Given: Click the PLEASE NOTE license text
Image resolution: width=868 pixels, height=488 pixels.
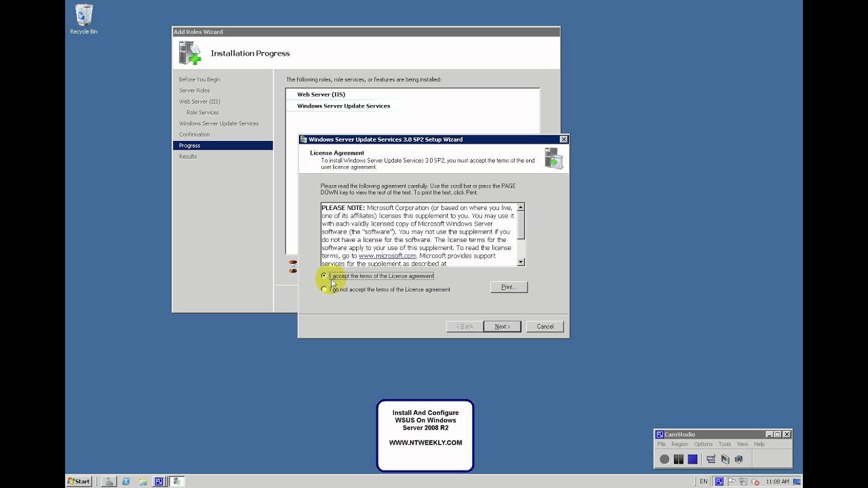Looking at the screenshot, I should pyautogui.click(x=342, y=207).
